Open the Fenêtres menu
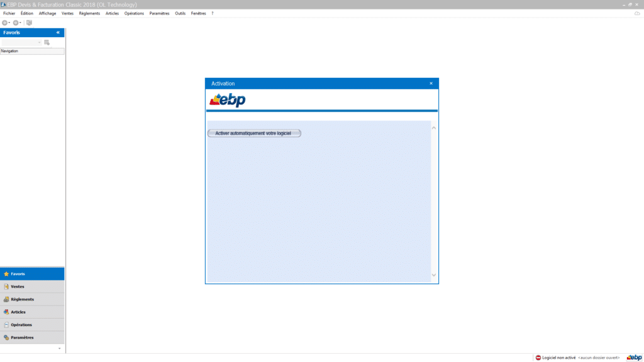The height and width of the screenshot is (362, 644). click(198, 14)
